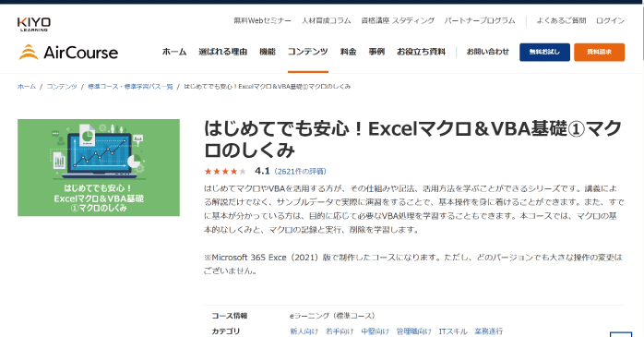Image resolution: width=644 pixels, height=337 pixels.
Task: Open 中堅向け category link
Action: (375, 331)
